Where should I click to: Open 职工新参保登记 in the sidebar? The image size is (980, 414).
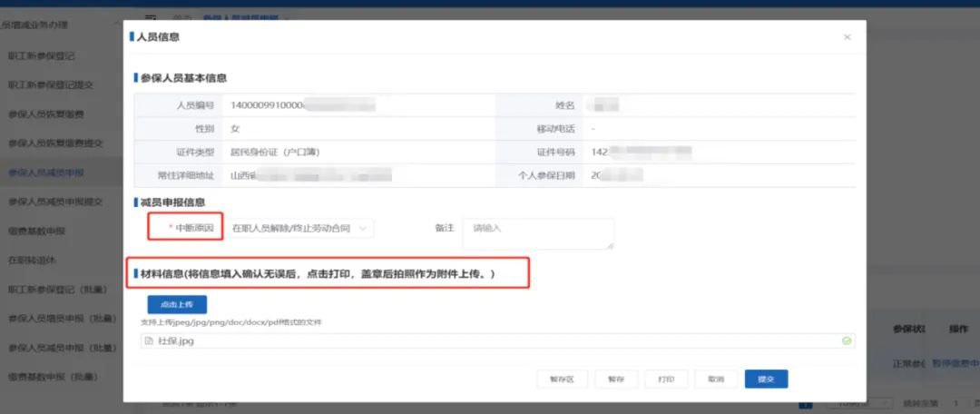[42, 55]
